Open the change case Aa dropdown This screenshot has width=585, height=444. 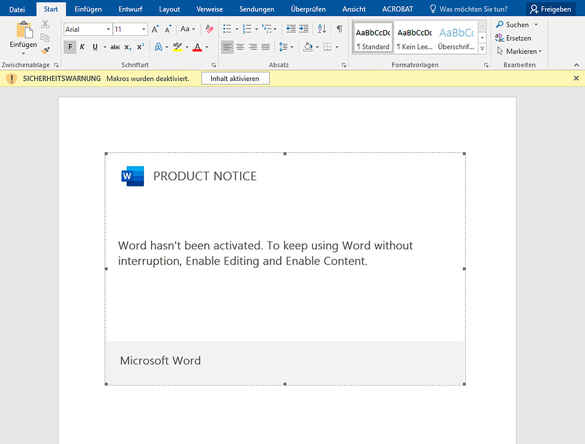(x=188, y=29)
